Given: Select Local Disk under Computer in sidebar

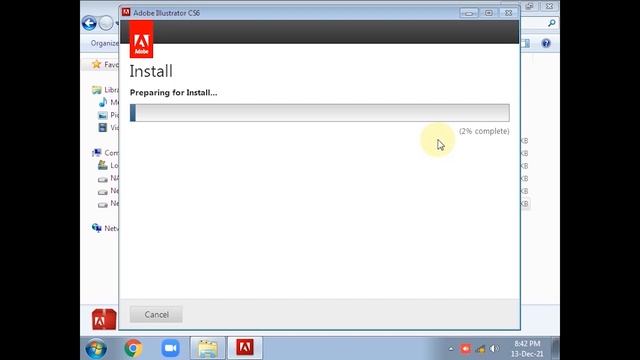Looking at the screenshot, I should pos(108,165).
